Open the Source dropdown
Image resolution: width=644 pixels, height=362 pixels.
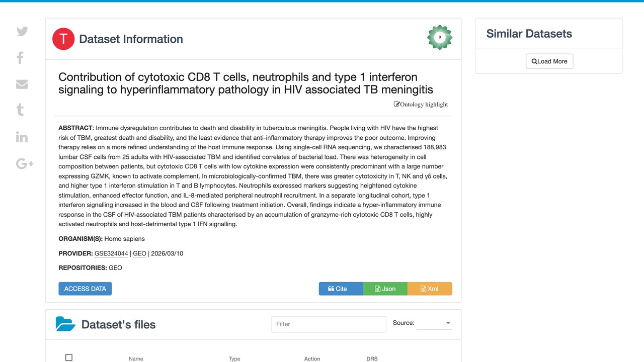coord(434,323)
